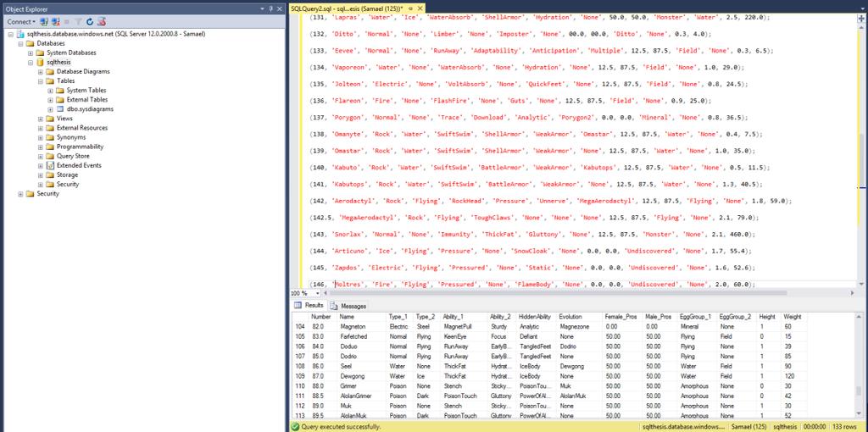The width and height of the screenshot is (868, 432).
Task: Click the Filter icon in Object Explorer toolbar
Action: coord(79,21)
